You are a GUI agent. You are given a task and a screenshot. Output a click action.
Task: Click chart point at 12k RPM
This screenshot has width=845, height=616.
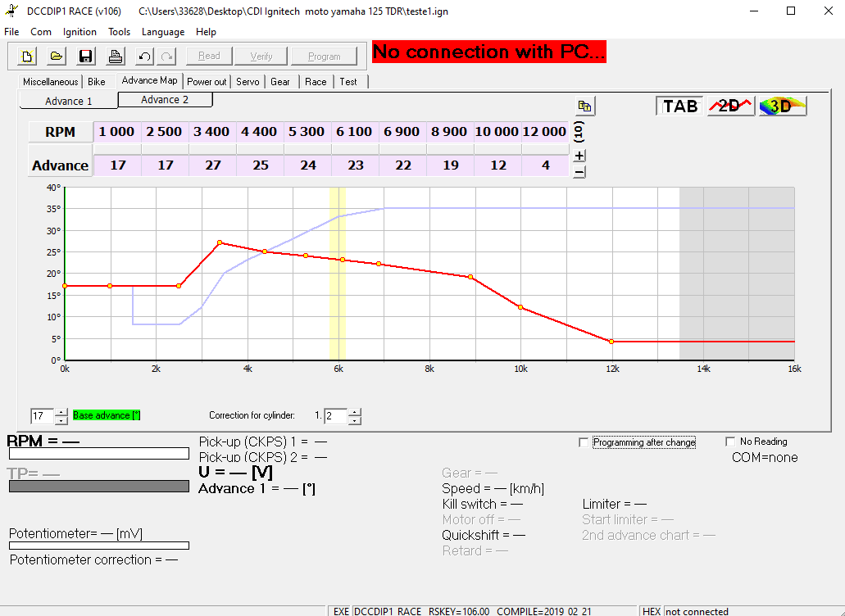[611, 342]
